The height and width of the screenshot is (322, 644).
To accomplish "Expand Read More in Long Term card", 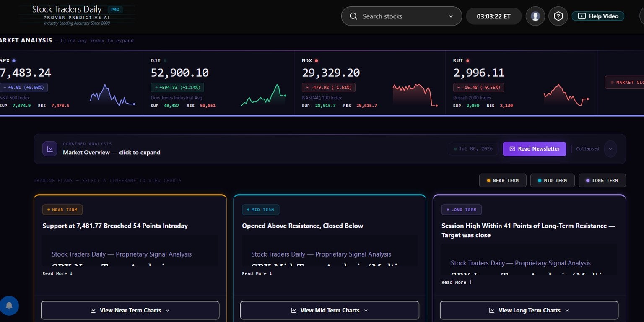I will (457, 283).
